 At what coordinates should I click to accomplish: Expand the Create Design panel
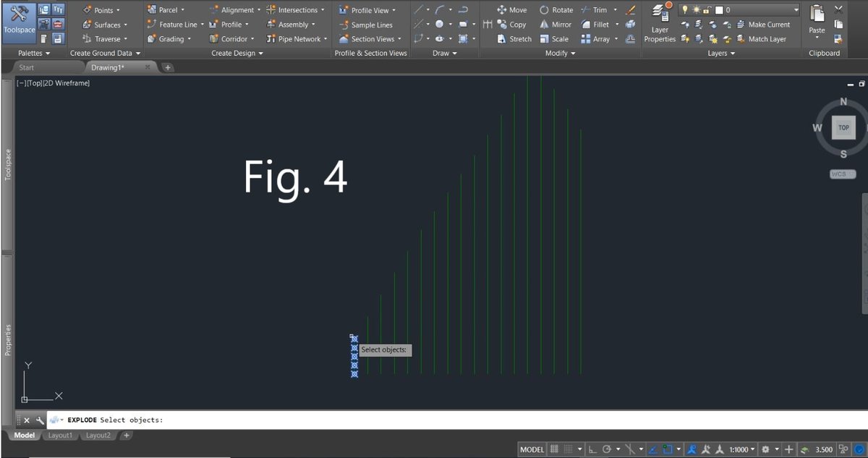[x=238, y=54]
